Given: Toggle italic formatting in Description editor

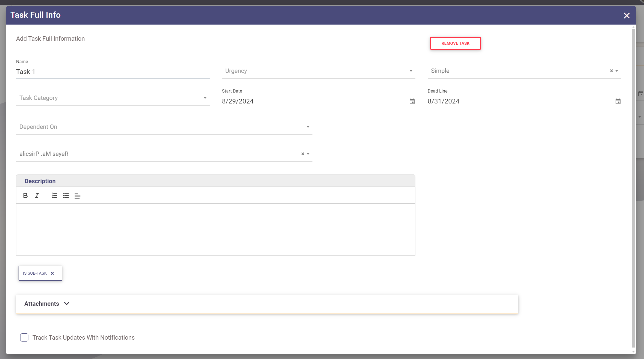Looking at the screenshot, I should 37,195.
